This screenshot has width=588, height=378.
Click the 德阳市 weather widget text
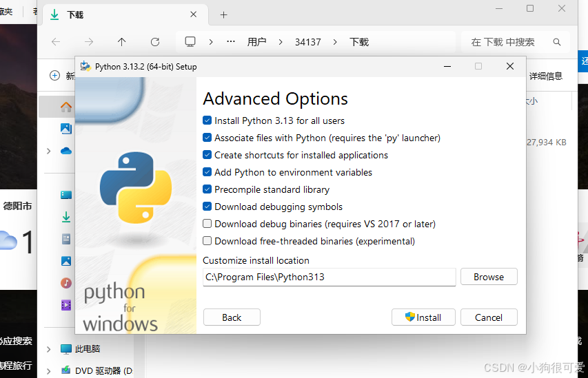[x=17, y=206]
